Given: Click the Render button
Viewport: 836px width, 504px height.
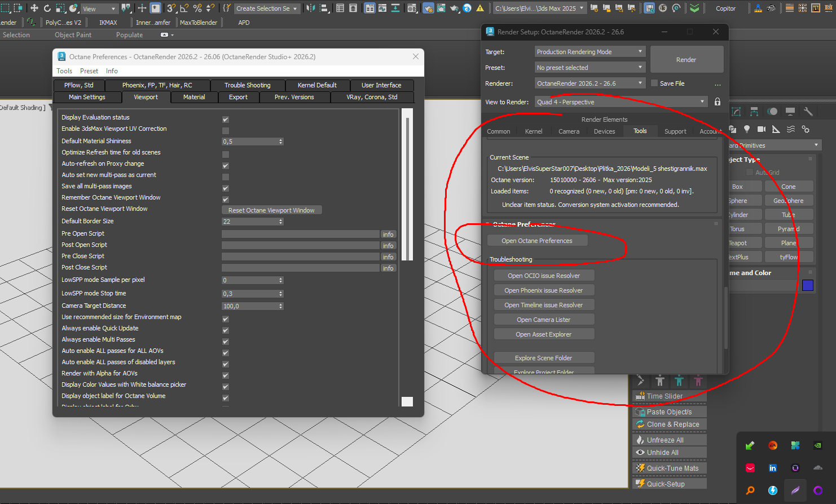Looking at the screenshot, I should click(687, 60).
